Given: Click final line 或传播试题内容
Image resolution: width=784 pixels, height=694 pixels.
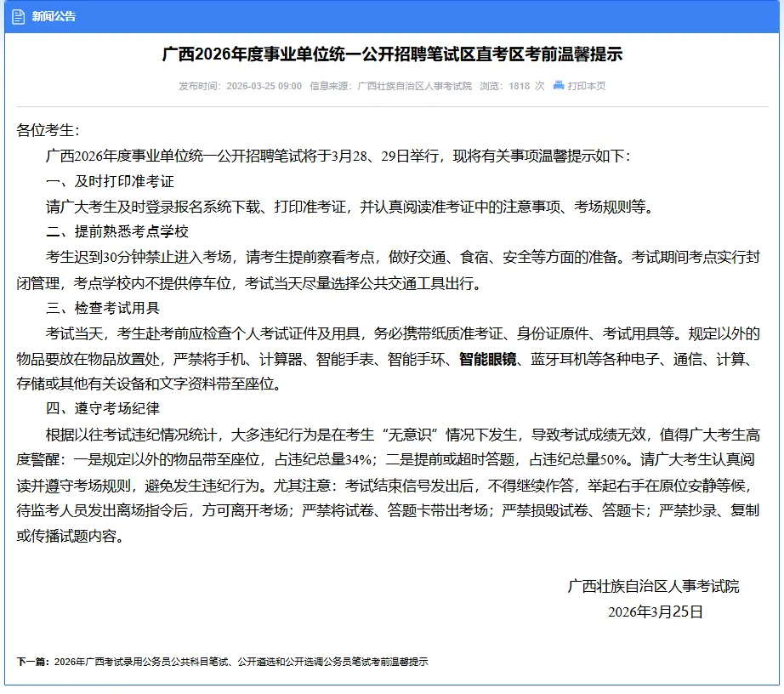Looking at the screenshot, I should point(70,536).
